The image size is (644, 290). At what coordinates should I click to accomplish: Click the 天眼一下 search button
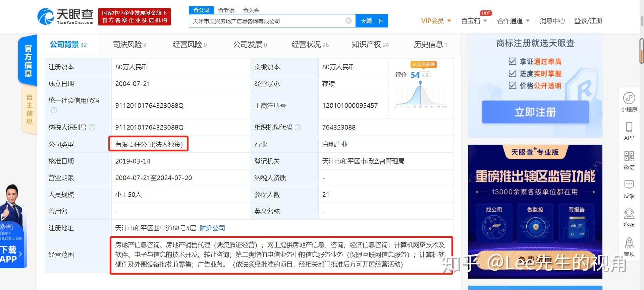point(372,21)
